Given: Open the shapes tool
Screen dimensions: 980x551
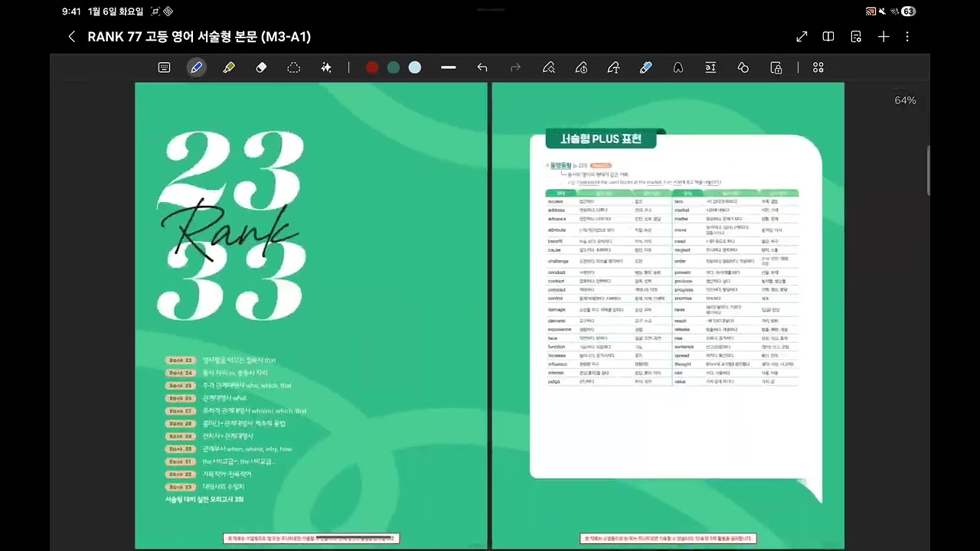Looking at the screenshot, I should pos(743,67).
